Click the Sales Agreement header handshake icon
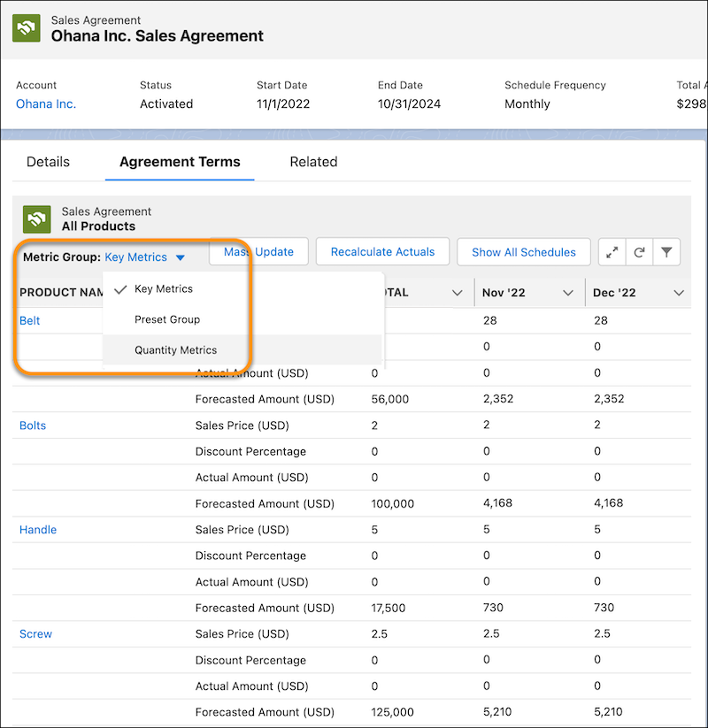708x728 pixels. tap(27, 28)
